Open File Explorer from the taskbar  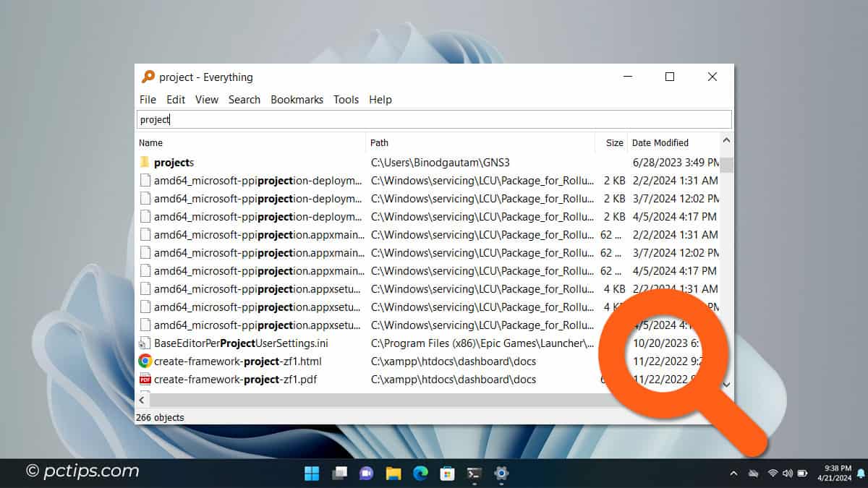coord(393,474)
